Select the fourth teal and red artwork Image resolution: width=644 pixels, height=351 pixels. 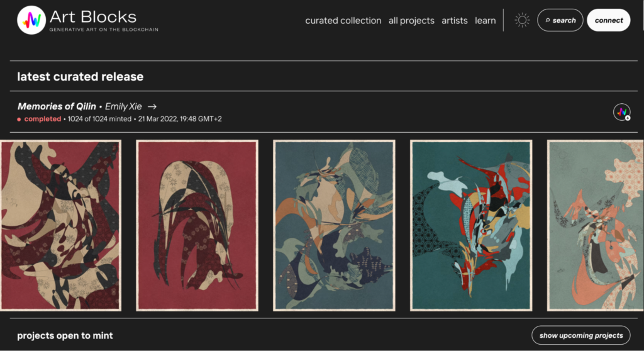[471, 225]
